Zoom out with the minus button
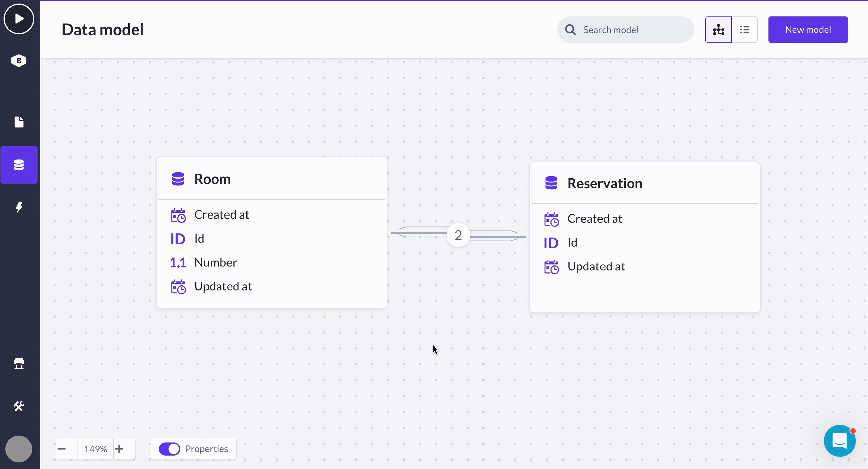This screenshot has height=469, width=868. click(62, 449)
